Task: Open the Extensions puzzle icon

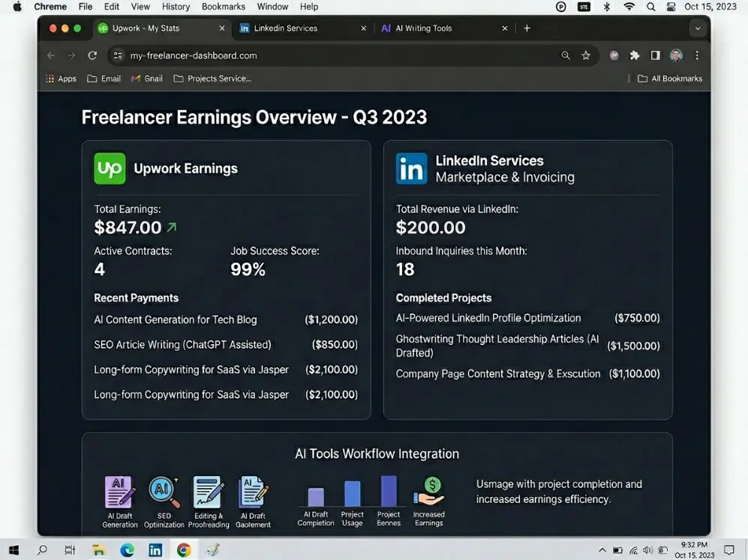Action: point(635,55)
